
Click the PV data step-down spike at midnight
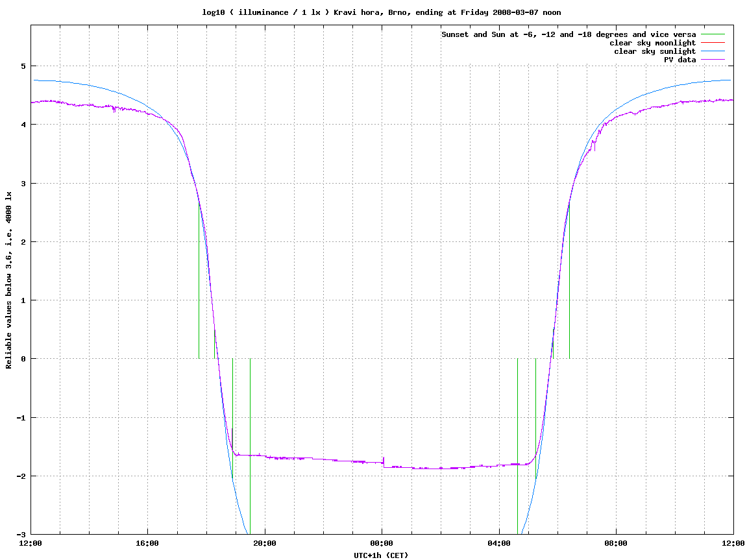click(384, 463)
